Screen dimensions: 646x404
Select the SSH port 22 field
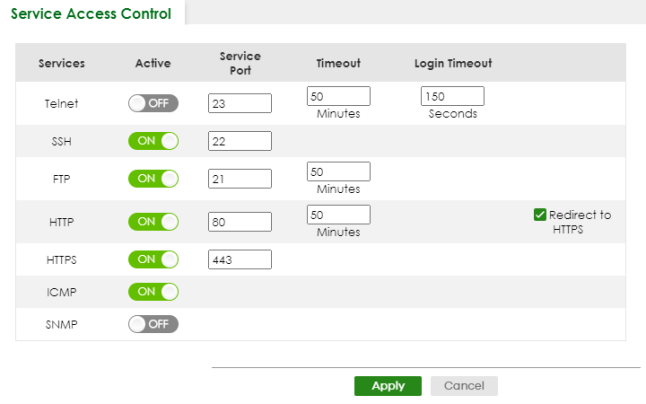(240, 141)
